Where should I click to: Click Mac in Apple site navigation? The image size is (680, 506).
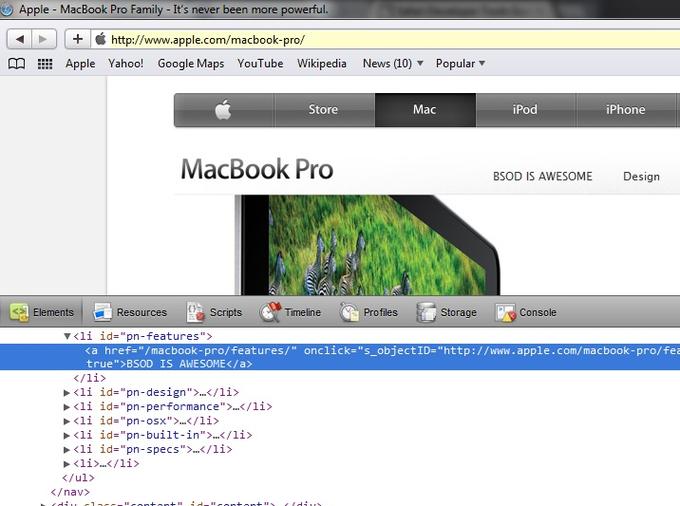(425, 110)
